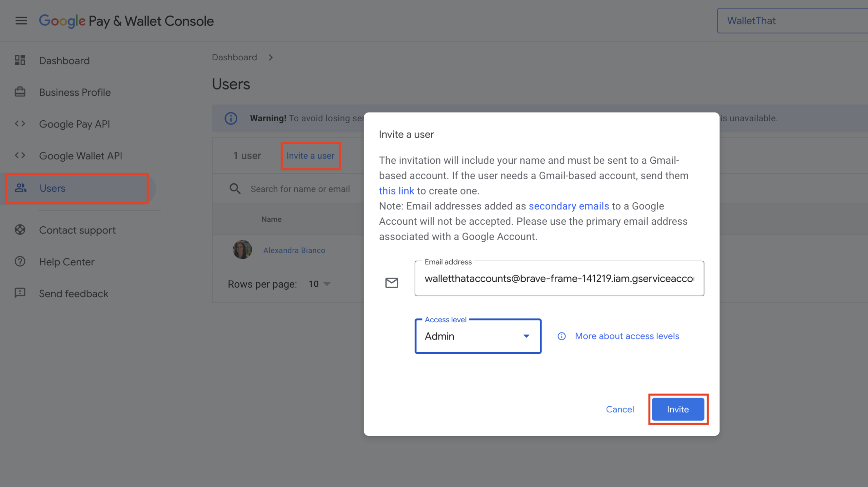Click the envelope icon beside email field
868x487 pixels.
(x=392, y=283)
